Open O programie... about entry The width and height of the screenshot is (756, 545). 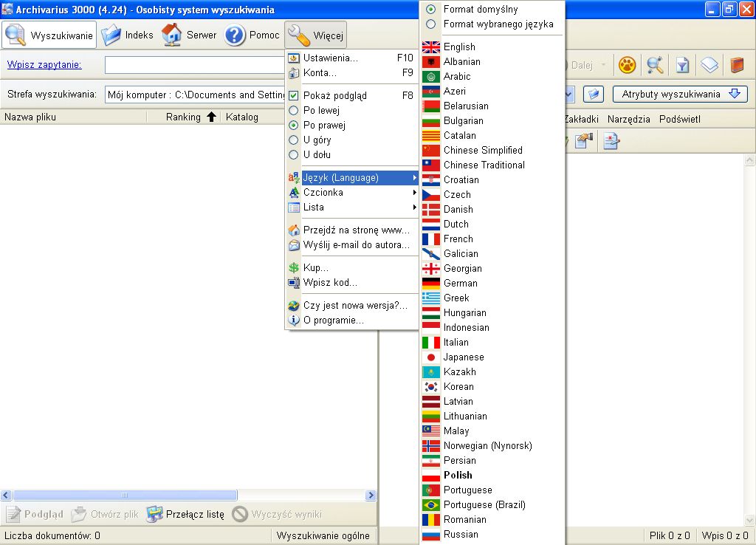[x=352, y=321]
